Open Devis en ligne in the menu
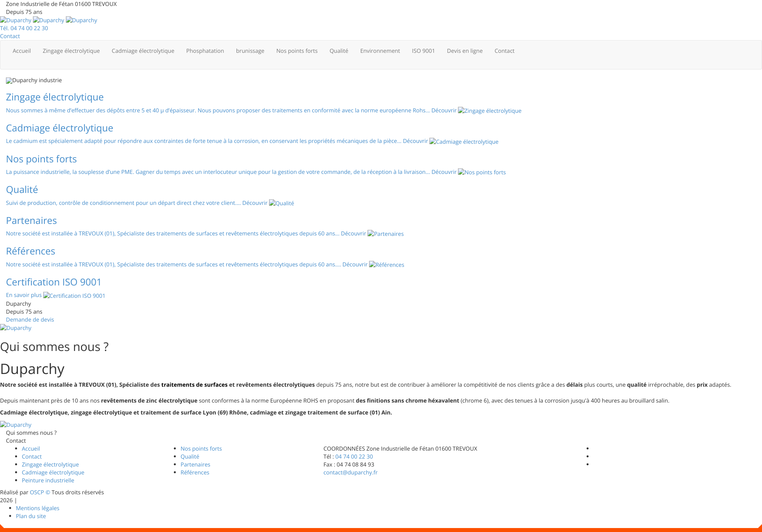The height and width of the screenshot is (532, 762). [x=465, y=51]
